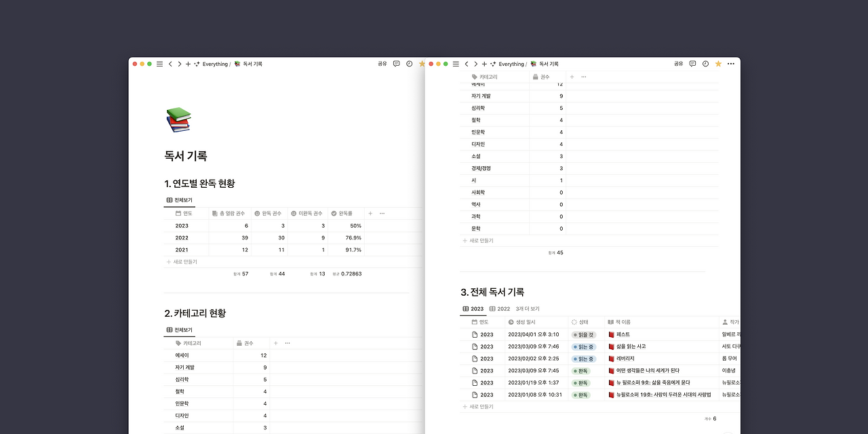Open AI sparkle icon in left window's toolbar
868x434 pixels.
coord(197,64)
